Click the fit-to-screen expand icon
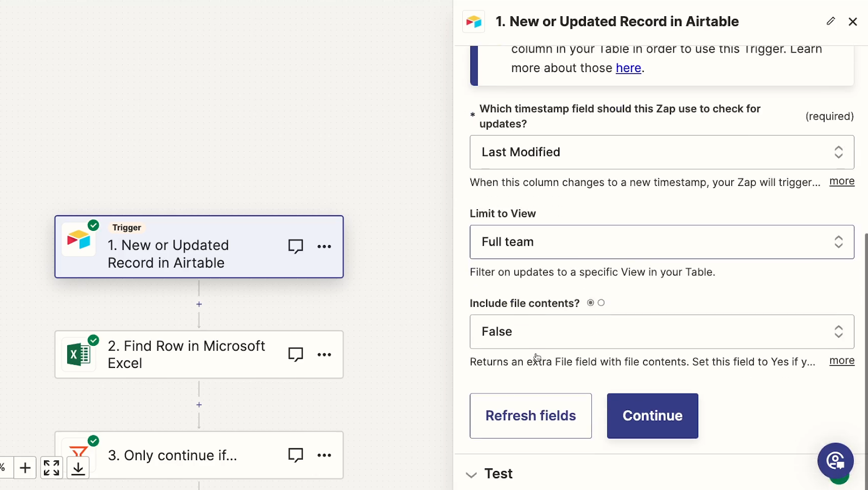 point(52,468)
